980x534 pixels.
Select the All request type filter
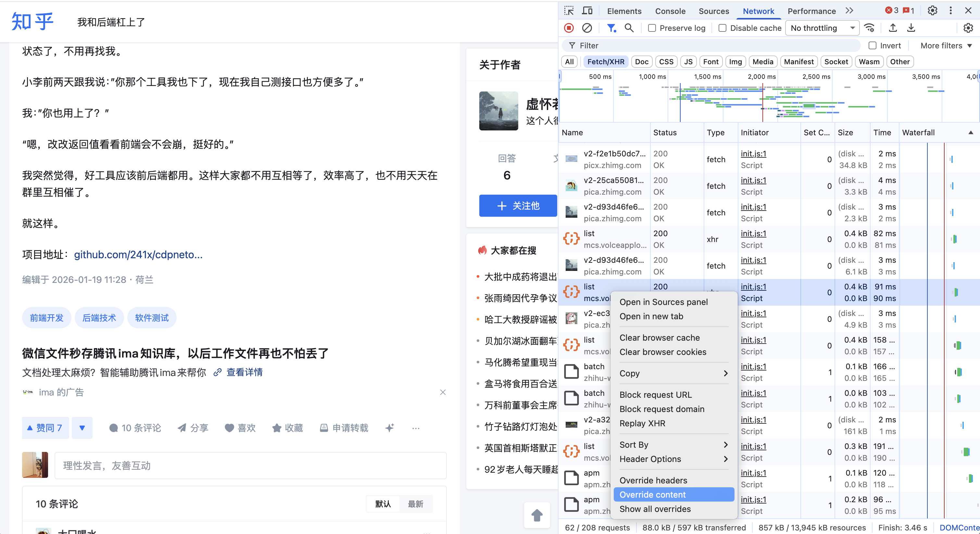[569, 62]
